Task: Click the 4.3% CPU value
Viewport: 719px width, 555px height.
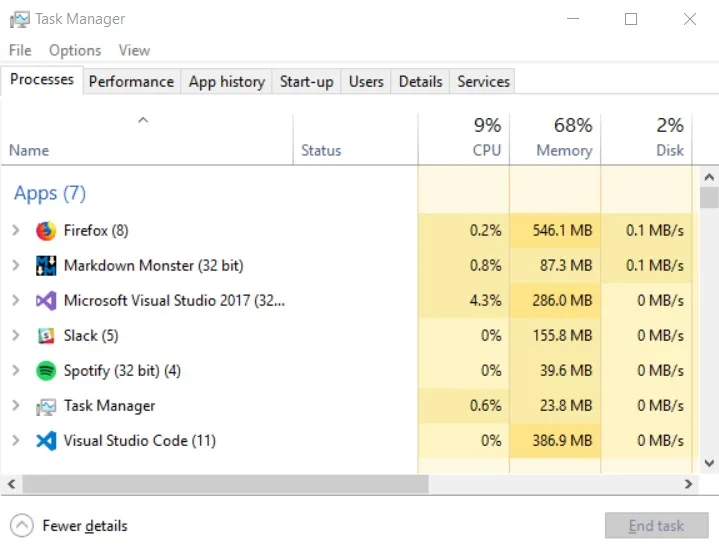Action: [x=486, y=300]
